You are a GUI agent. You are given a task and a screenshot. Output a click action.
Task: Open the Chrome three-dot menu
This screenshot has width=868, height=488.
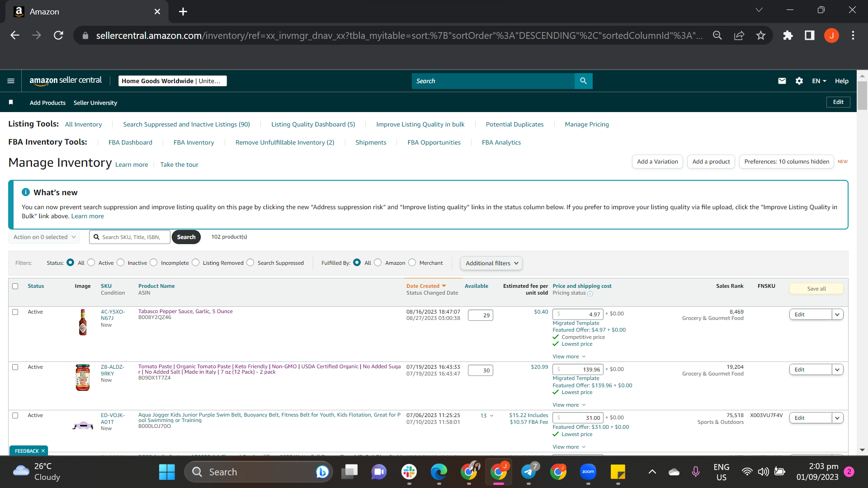(853, 35)
